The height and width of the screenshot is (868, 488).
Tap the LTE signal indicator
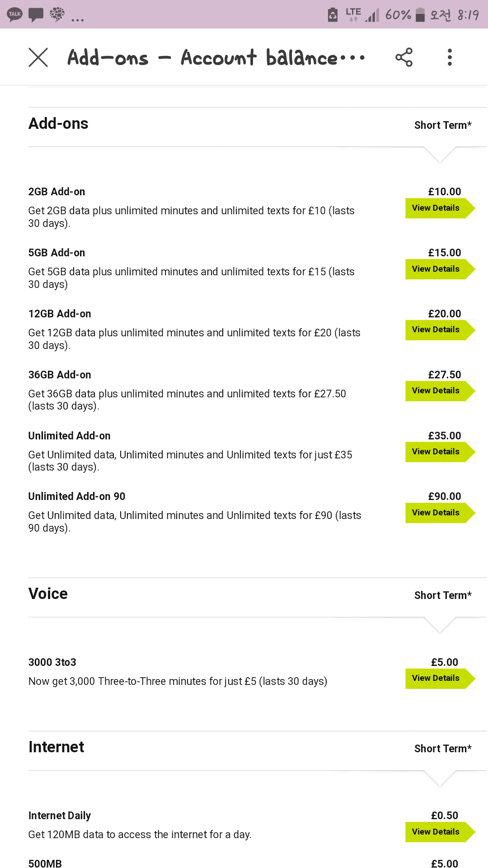tap(353, 14)
